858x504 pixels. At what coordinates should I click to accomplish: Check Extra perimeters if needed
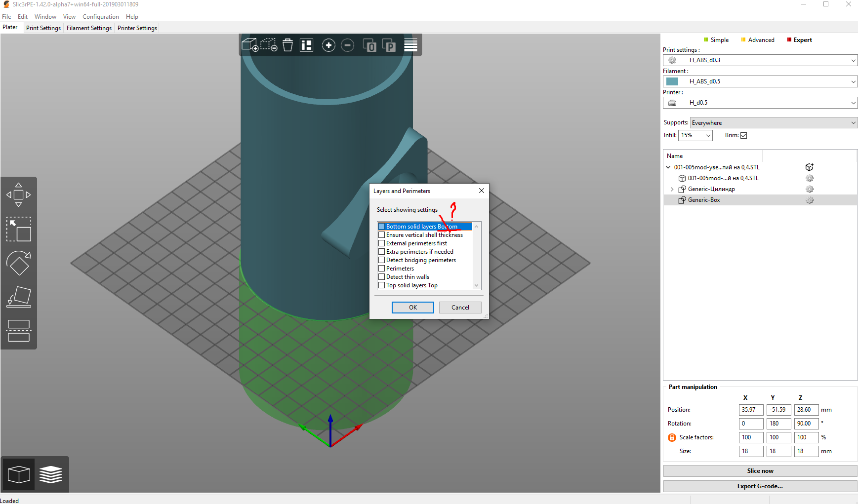pyautogui.click(x=381, y=252)
